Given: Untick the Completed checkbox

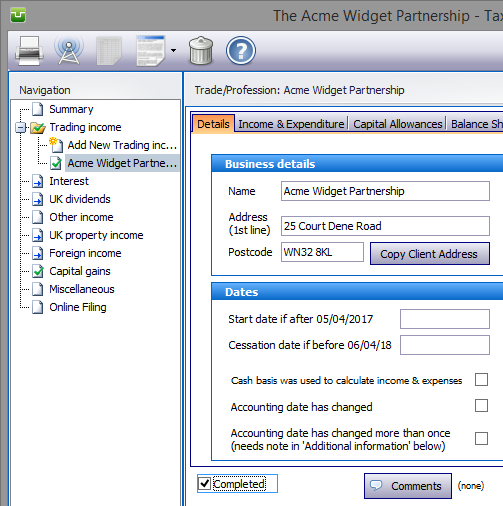Looking at the screenshot, I should 204,483.
